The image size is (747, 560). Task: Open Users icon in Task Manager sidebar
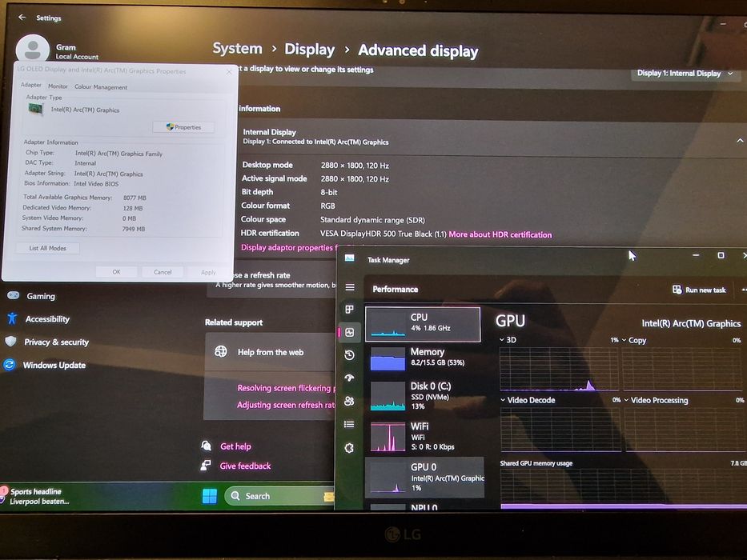[349, 401]
